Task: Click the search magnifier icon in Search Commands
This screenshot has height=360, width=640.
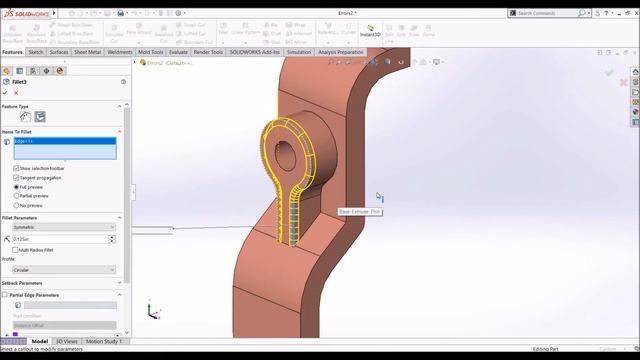Action: pyautogui.click(x=581, y=13)
